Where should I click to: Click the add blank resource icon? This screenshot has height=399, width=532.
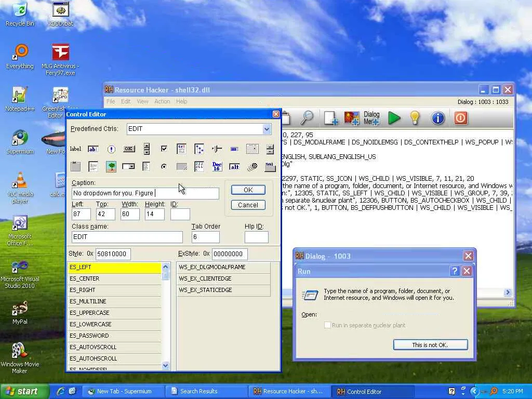[330, 118]
